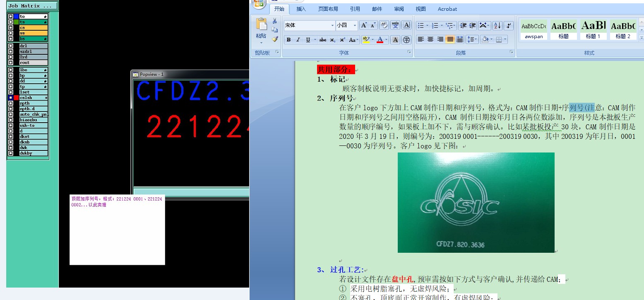Image resolution: width=644 pixels, height=300 pixels.
Task: Tick the checkbox for layer drl
Action: [x=11, y=46]
